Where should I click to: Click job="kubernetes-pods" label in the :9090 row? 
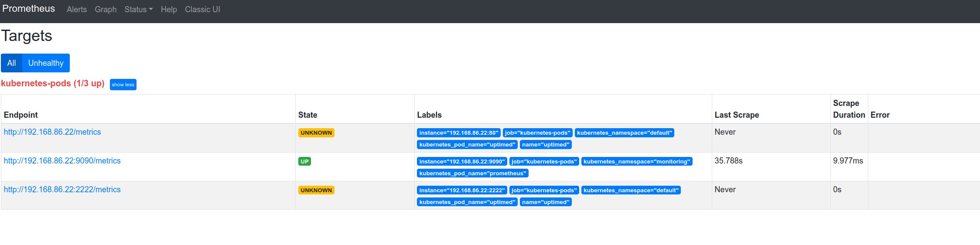click(544, 161)
